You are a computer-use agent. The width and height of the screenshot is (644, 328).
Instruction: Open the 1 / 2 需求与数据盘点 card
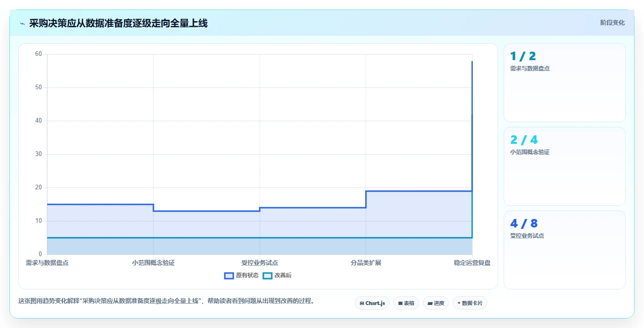pyautogui.click(x=564, y=83)
